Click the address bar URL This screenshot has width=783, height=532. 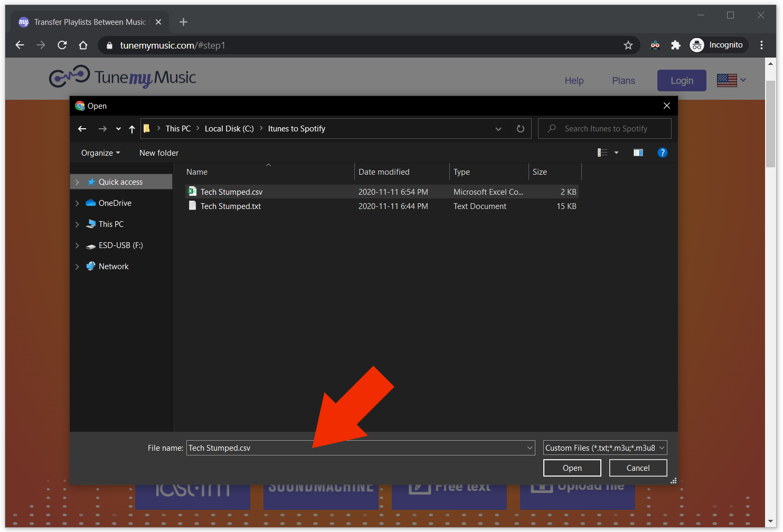point(173,45)
